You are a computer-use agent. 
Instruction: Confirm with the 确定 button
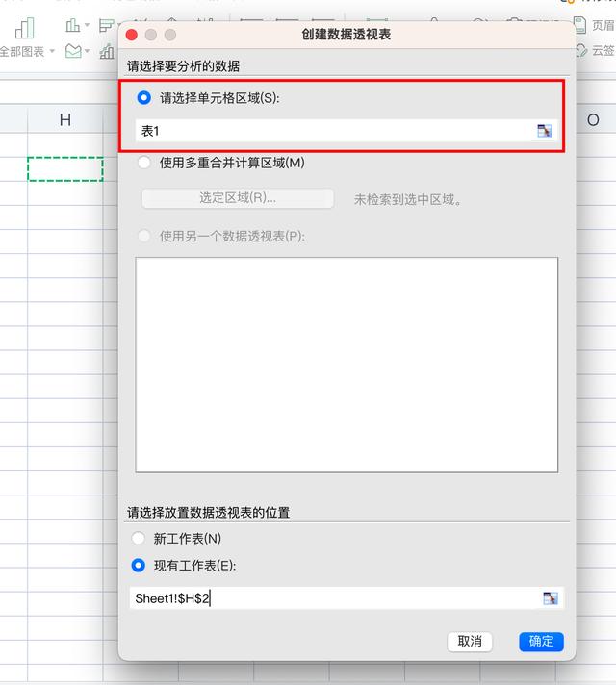(x=541, y=642)
